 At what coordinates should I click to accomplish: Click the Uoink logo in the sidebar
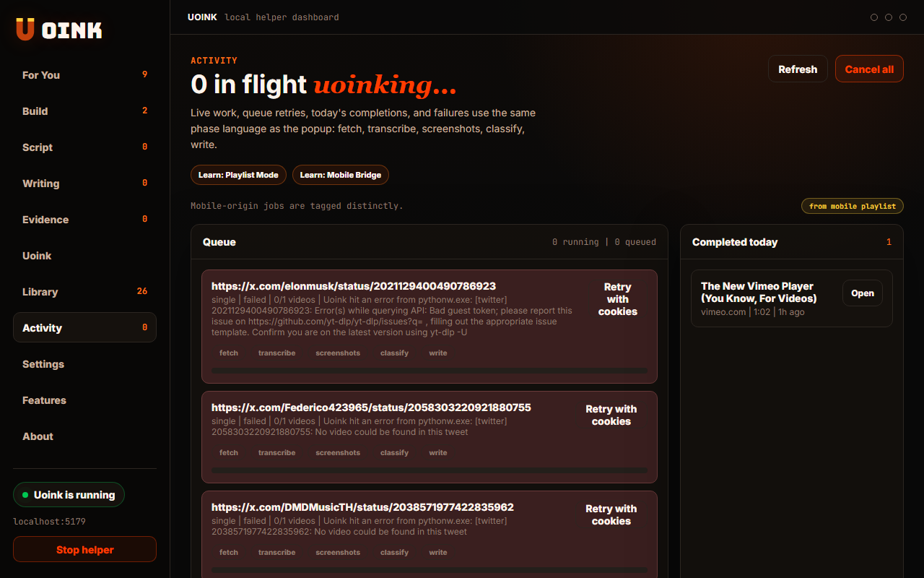(x=58, y=30)
